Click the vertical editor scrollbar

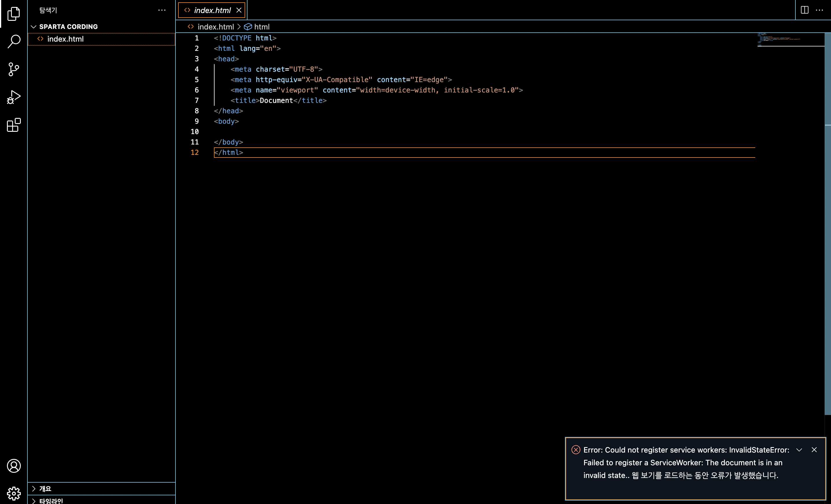tap(828, 224)
